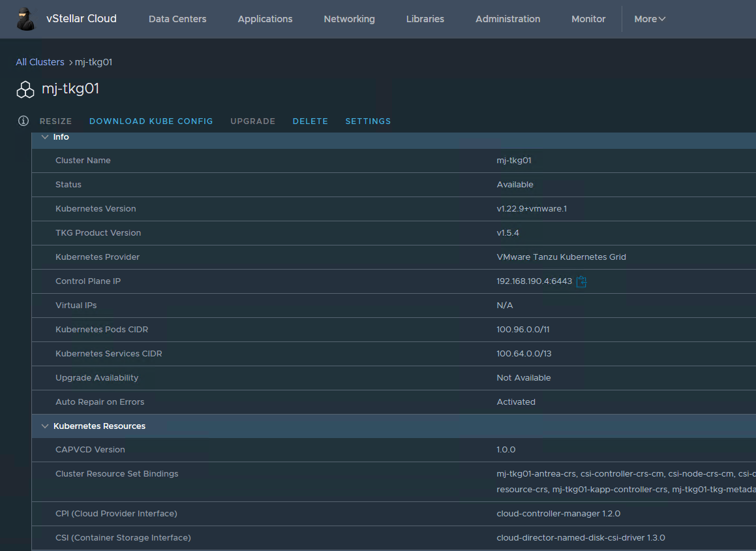
Task: Click the vStellar Cloud ninja logo
Action: pyautogui.click(x=25, y=19)
